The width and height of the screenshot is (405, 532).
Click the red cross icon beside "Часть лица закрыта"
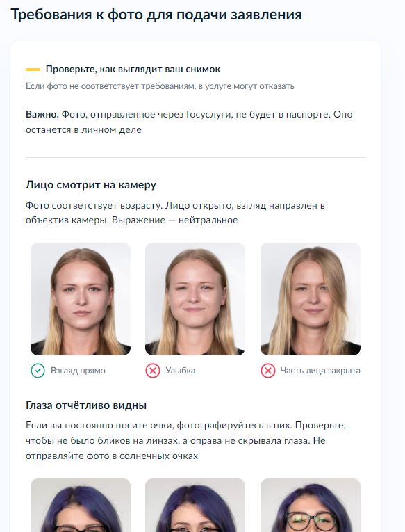(267, 371)
